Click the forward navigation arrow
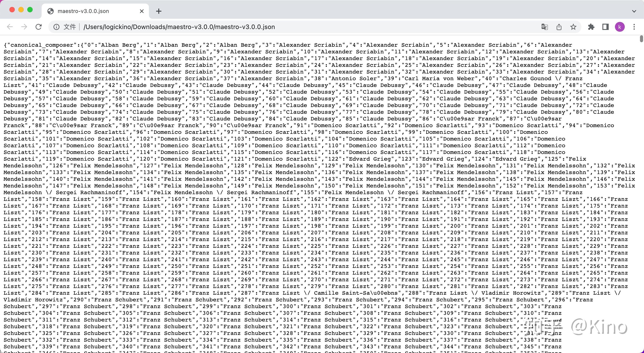This screenshot has width=644, height=353. tap(24, 27)
